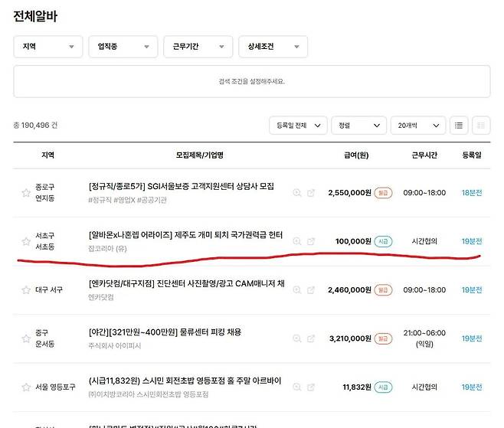Open 스시민 회전초밥 listing in new window
Screen dimensions: 504x428
tap(311, 387)
